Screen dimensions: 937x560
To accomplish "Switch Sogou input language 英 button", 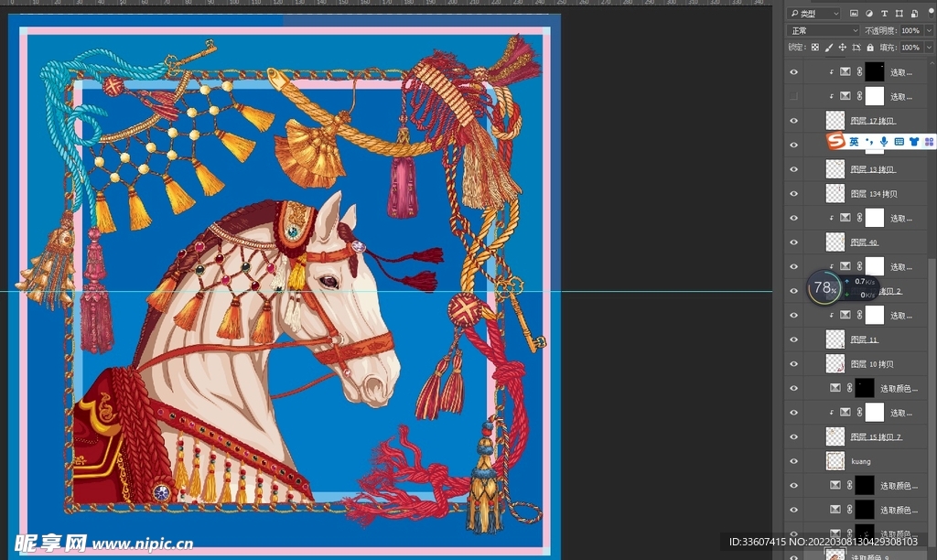I will (854, 142).
